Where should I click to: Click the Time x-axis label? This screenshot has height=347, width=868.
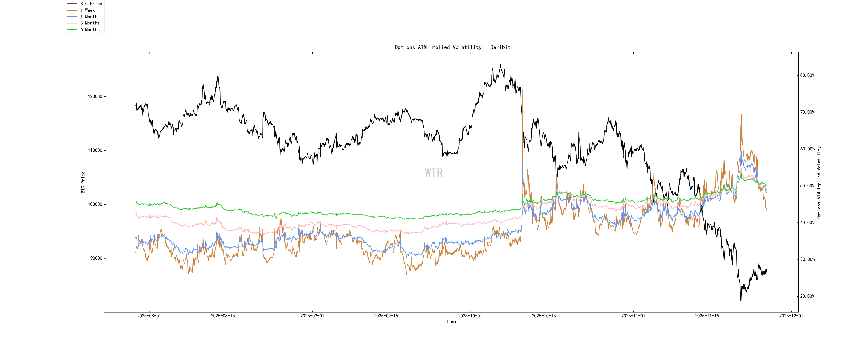(451, 322)
